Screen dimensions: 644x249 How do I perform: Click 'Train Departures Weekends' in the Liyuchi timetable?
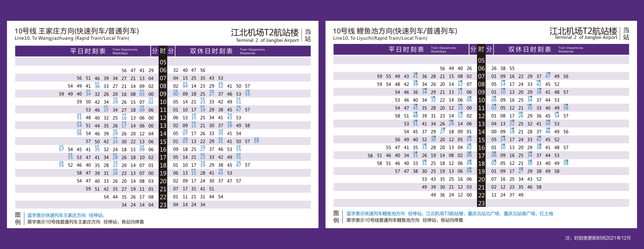point(571,50)
